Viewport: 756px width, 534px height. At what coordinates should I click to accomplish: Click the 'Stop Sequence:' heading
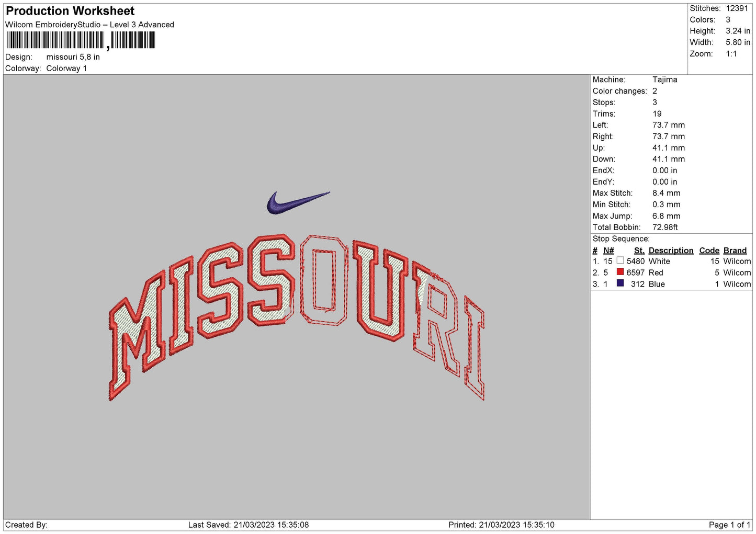tap(621, 239)
